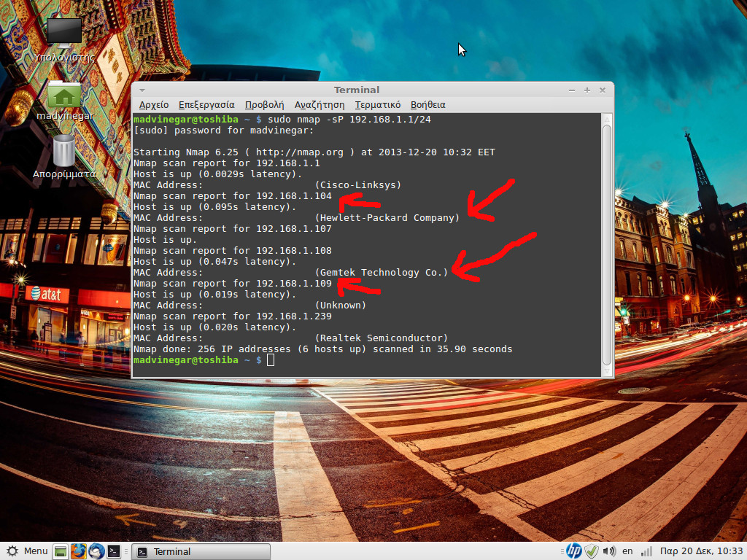Click the 'Starting Nmap 6.25' line
747x560 pixels.
pyautogui.click(x=314, y=152)
